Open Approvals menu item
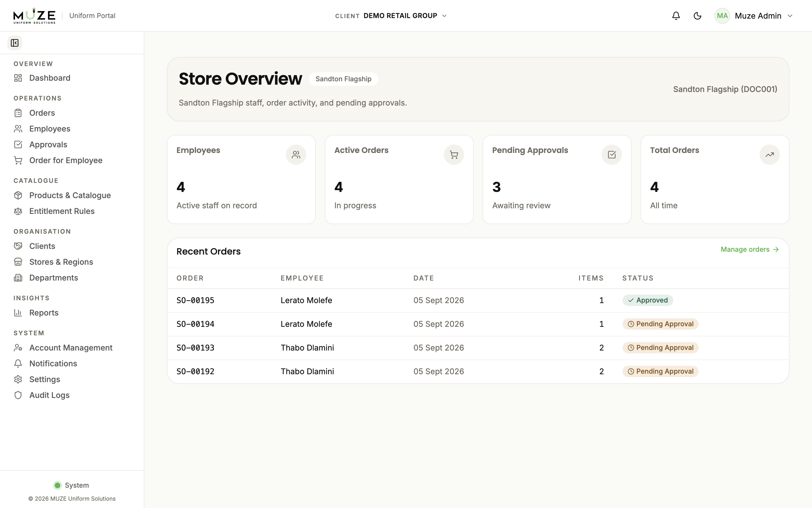The height and width of the screenshot is (508, 812). click(48, 144)
